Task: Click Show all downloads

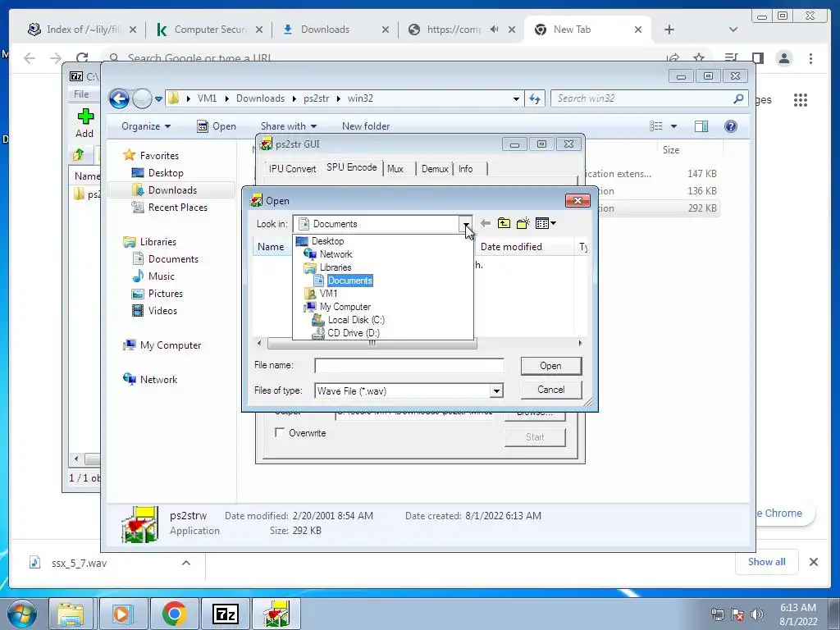Action: [x=767, y=562]
